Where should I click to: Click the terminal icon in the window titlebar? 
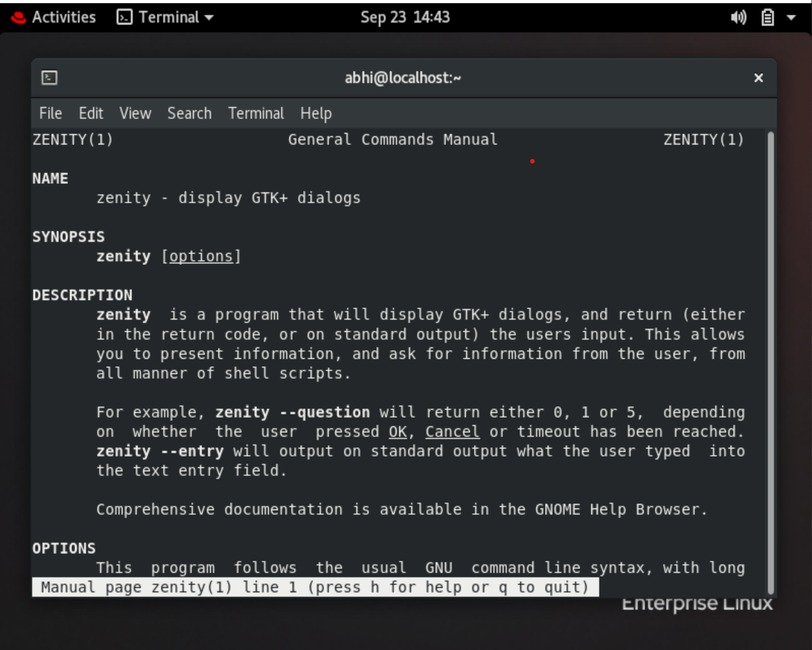[48, 78]
